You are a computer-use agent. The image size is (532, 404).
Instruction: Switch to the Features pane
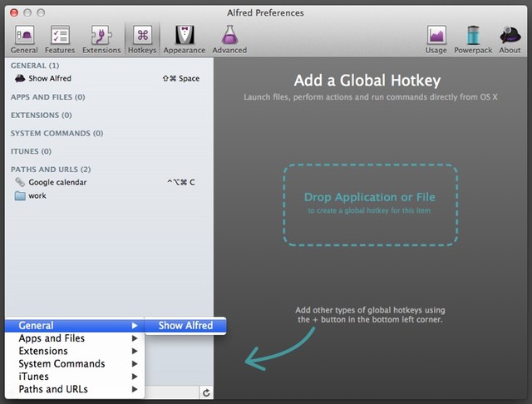click(x=60, y=37)
